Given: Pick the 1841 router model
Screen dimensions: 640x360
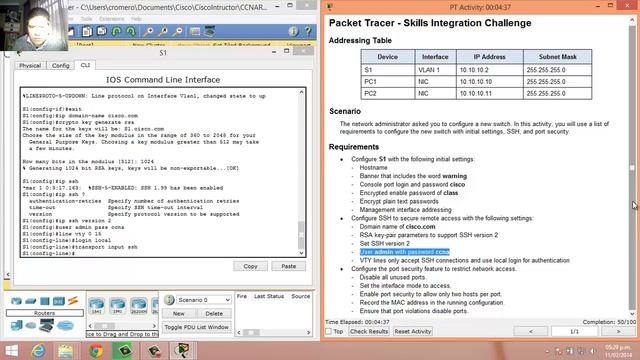Looking at the screenshot, I should pyautogui.click(x=97, y=305).
